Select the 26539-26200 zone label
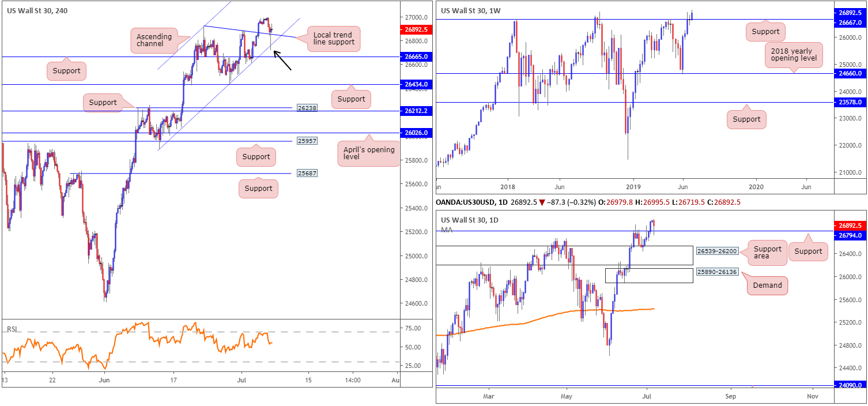This screenshot has width=868, height=406. (718, 251)
